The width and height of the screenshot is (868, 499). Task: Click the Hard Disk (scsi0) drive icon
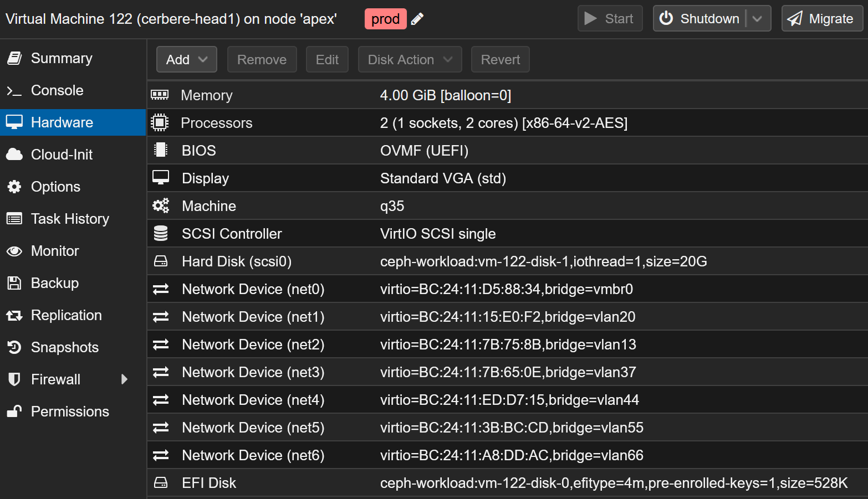pos(161,261)
